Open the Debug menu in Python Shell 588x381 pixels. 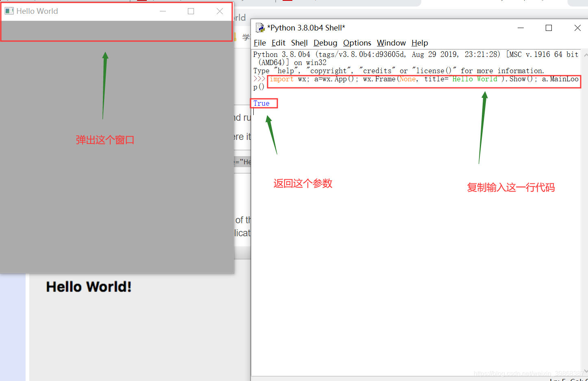coord(325,43)
